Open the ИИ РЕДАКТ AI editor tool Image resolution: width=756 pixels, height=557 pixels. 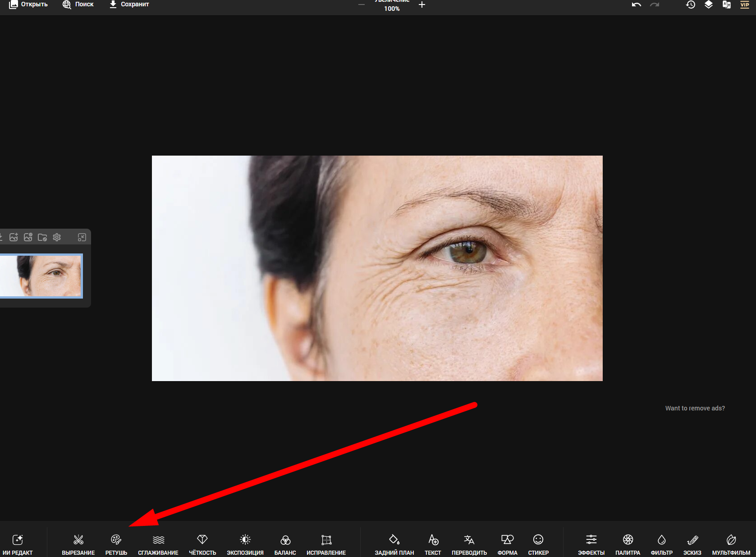[x=18, y=544]
